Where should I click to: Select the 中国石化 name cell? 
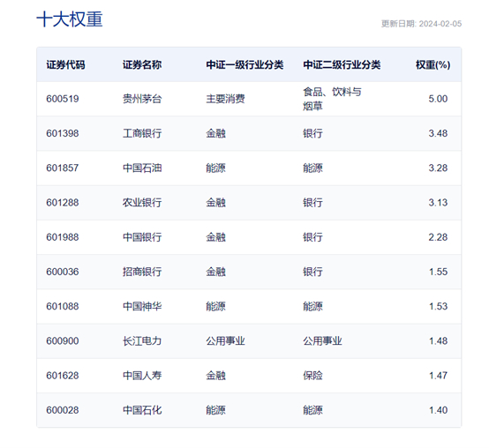click(142, 410)
